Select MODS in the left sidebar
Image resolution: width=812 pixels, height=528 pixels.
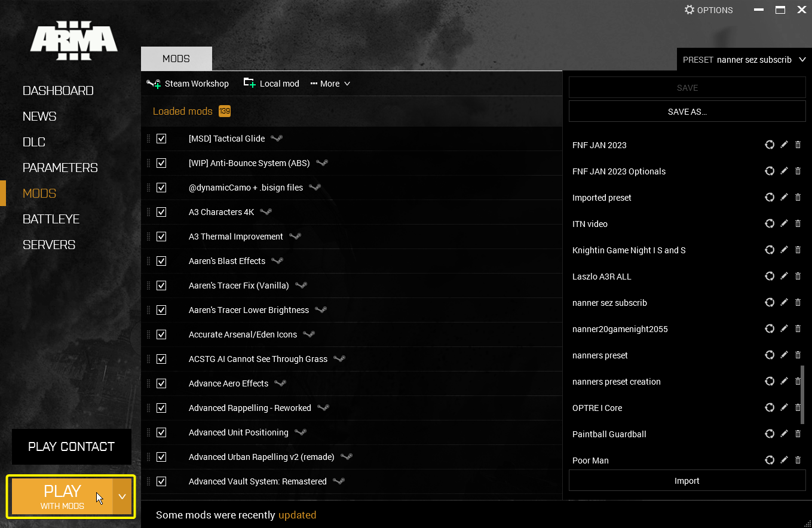[39, 194]
